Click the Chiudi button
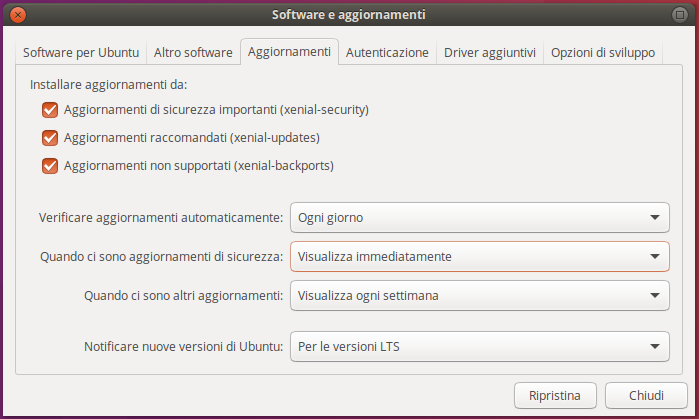Screen dimensions: 699x419 (646, 395)
